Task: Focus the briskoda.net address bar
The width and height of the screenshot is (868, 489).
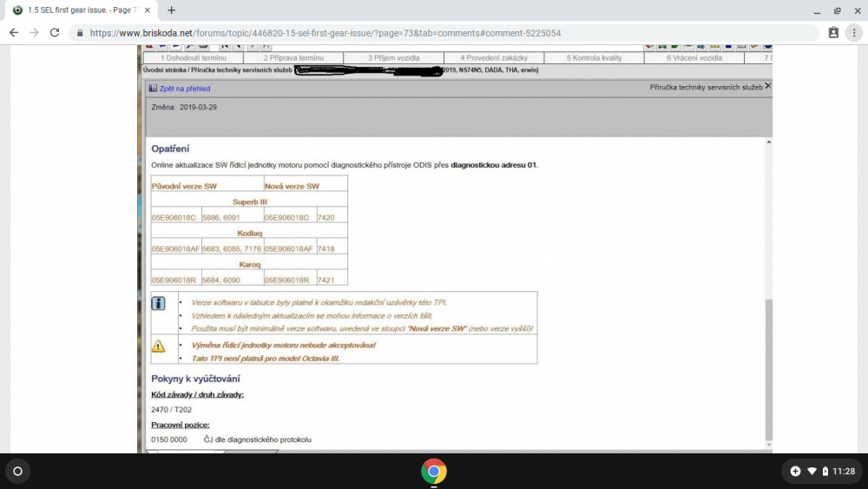Action: pos(443,33)
